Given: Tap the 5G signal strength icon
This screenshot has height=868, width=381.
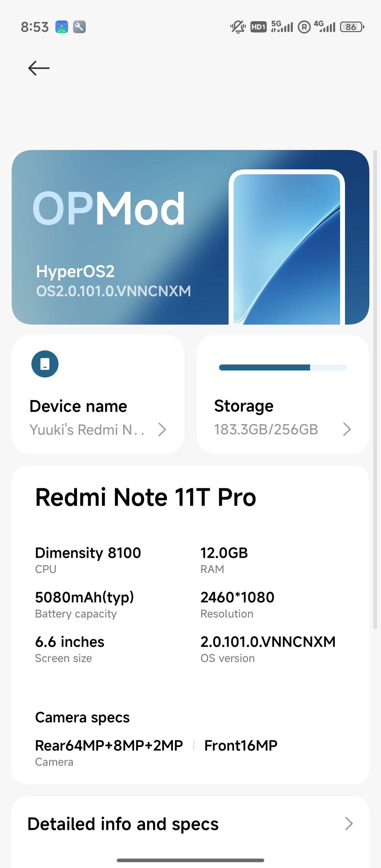Looking at the screenshot, I should point(282,26).
